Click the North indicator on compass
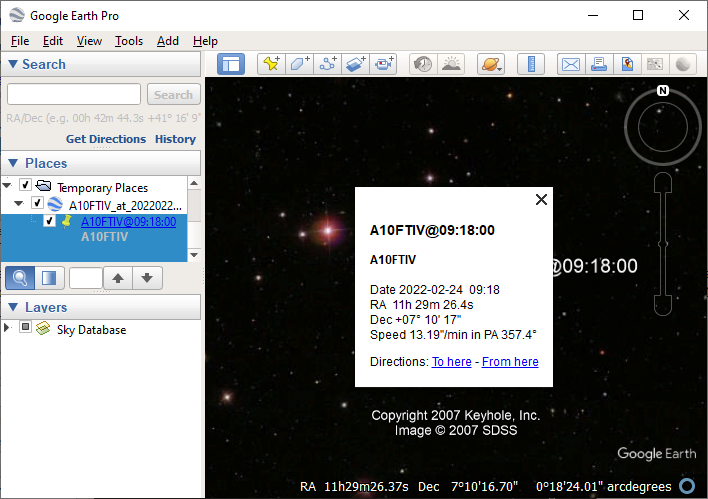Screen dimensions: 708x499 662,90
